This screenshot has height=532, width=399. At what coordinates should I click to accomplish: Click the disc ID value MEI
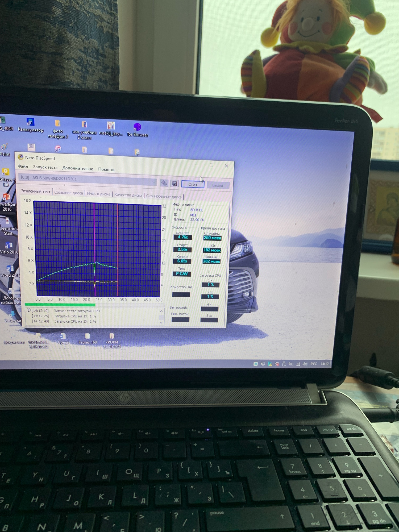193,215
